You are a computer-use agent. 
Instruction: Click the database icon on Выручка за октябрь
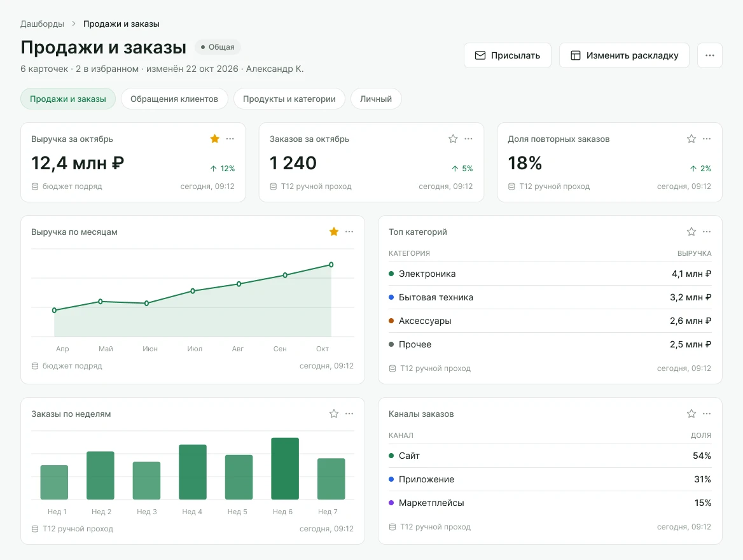tap(35, 186)
